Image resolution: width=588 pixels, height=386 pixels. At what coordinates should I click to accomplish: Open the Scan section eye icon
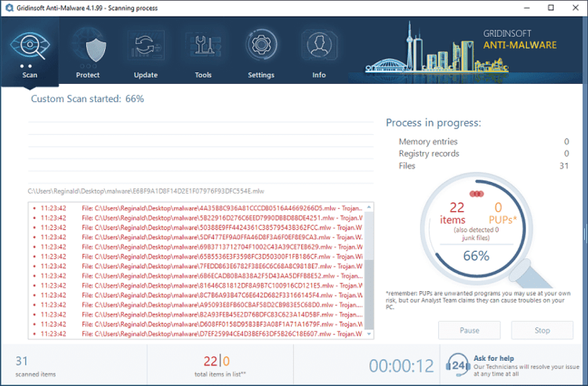click(30, 46)
